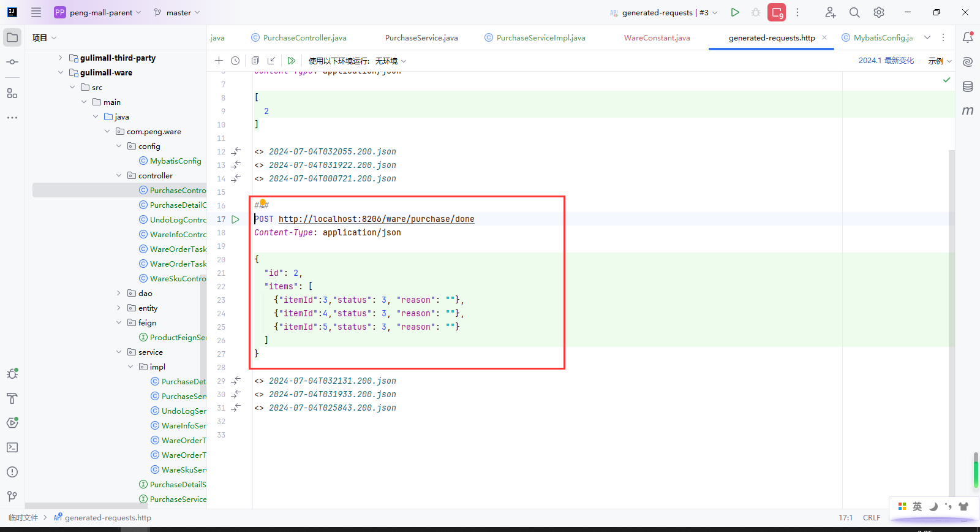Add a new HTTP request with plus
This screenshot has height=532, width=980.
(x=219, y=61)
